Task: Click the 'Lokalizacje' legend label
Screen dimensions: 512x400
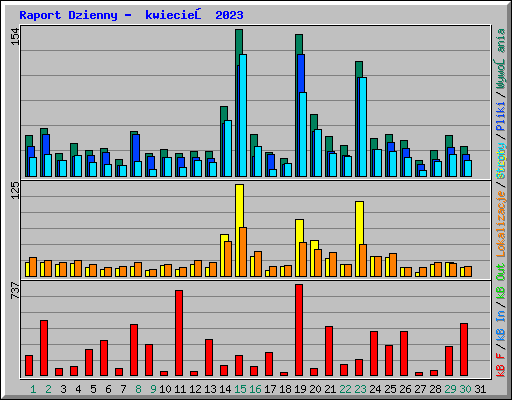Action: pos(501,223)
